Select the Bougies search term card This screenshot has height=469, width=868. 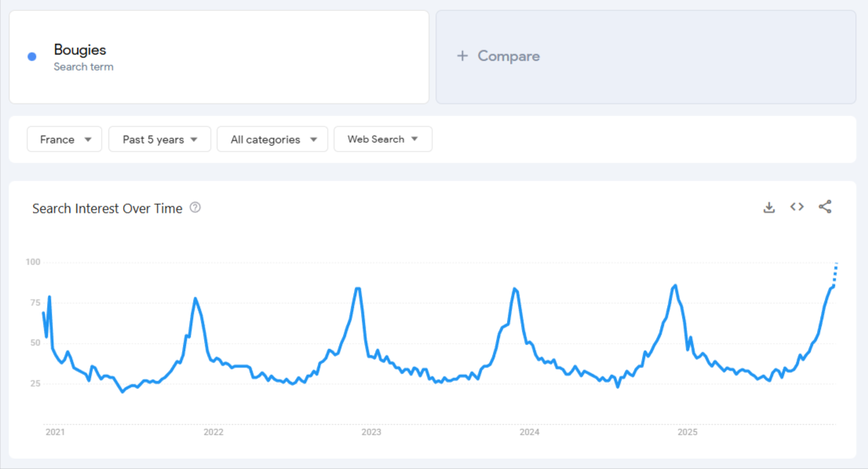point(218,56)
